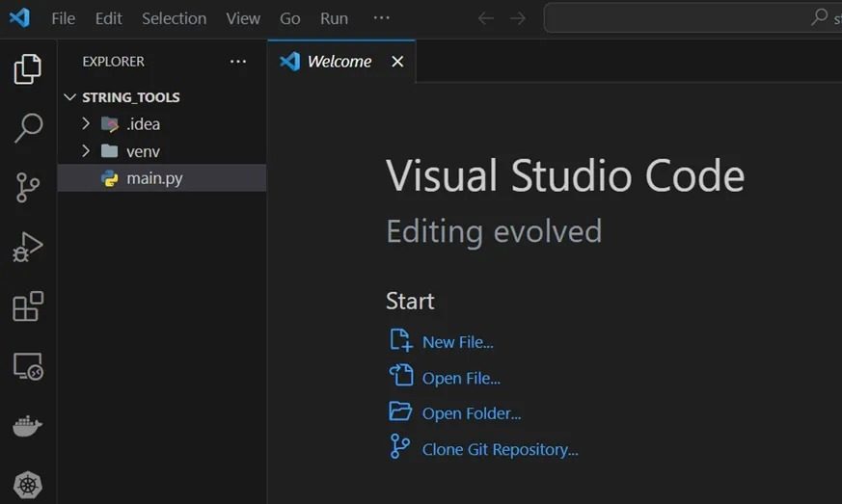Open main.py in the editor
This screenshot has height=504, width=842.
153,178
